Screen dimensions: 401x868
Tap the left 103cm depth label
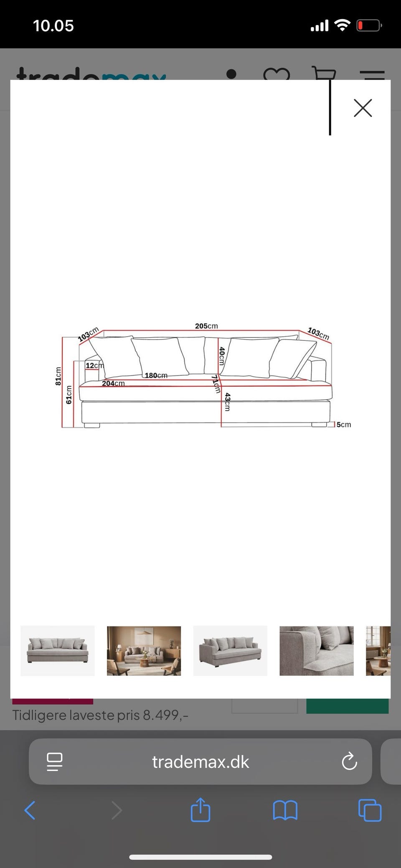(x=89, y=334)
